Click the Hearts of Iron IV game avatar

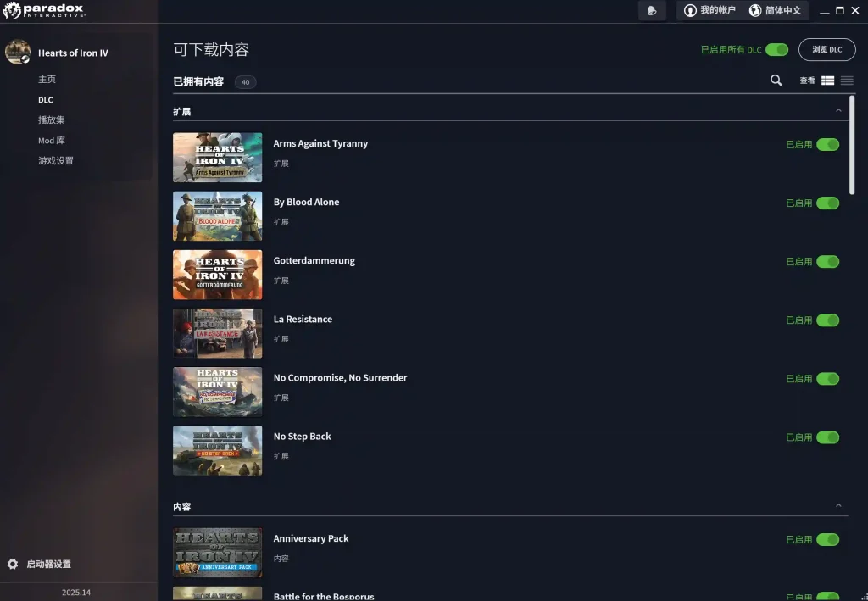tap(18, 53)
